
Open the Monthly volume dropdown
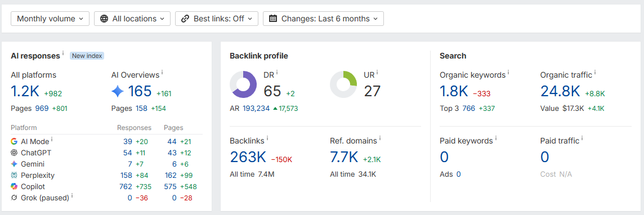coord(50,19)
